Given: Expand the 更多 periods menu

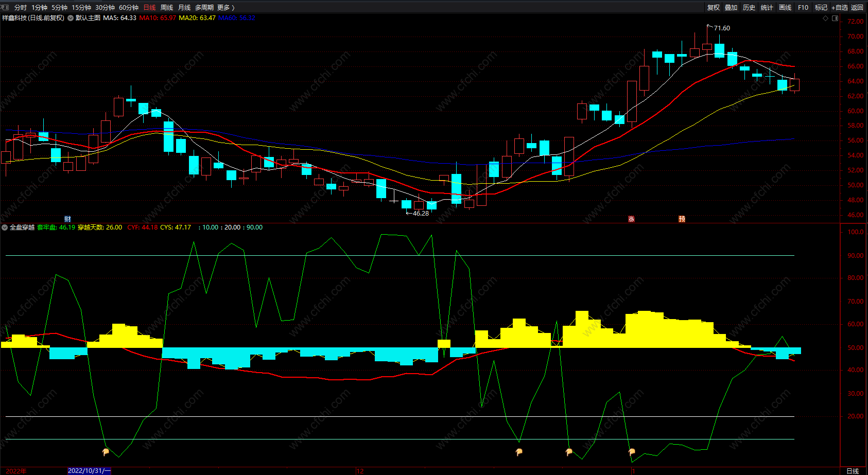Looking at the screenshot, I should tap(225, 8).
